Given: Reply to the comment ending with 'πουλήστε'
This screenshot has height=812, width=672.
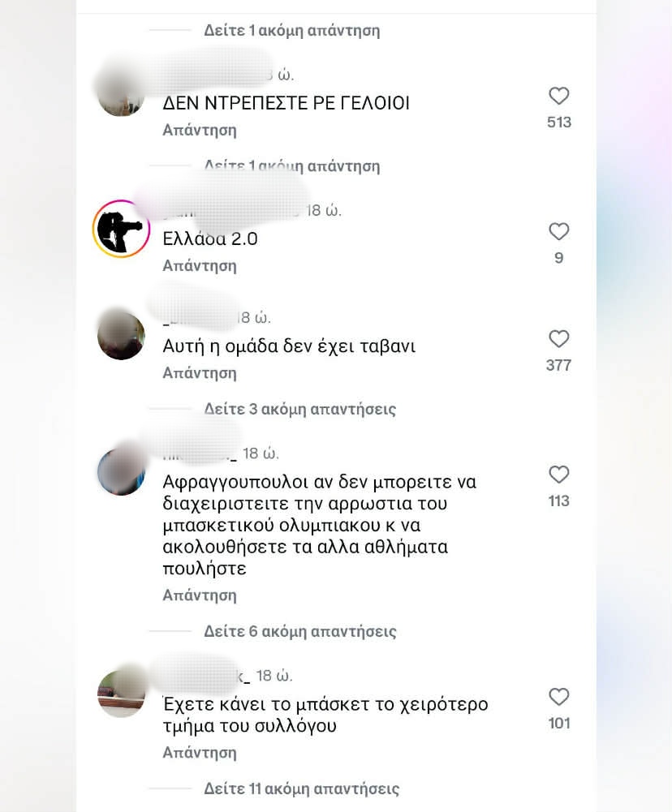Looking at the screenshot, I should (x=200, y=595).
